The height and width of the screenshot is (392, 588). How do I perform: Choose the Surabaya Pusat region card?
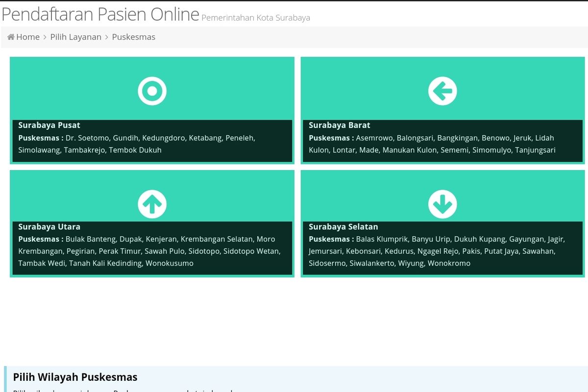(x=152, y=110)
